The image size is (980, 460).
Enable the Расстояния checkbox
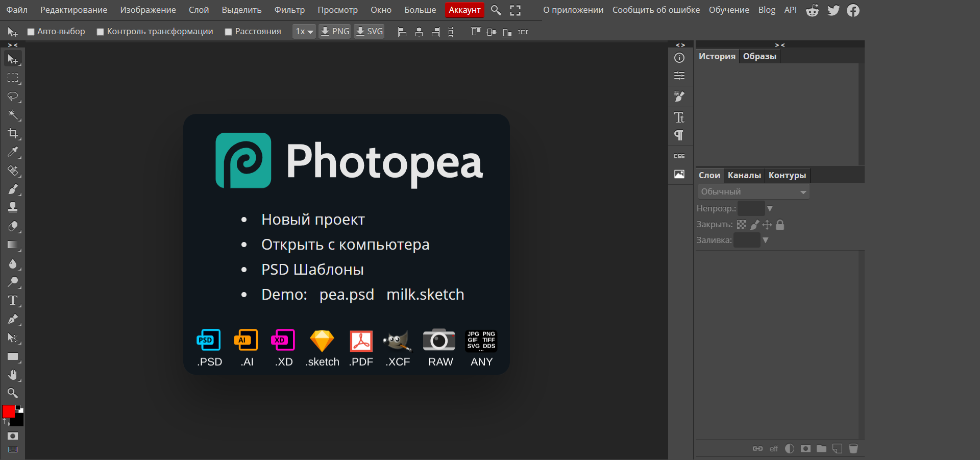tap(229, 32)
